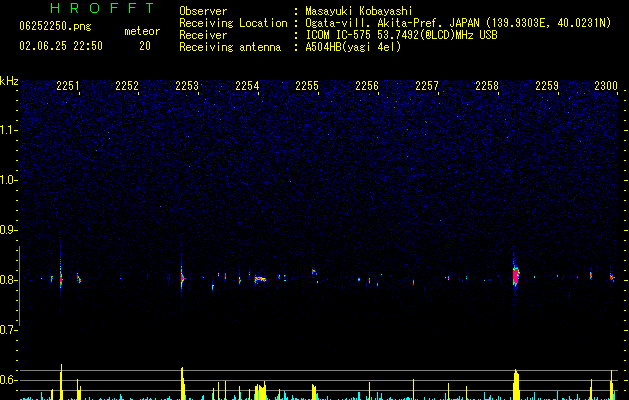This screenshot has width=629, height=400.
Task: Click the "Receiving antenna" label
Action: coord(230,47)
